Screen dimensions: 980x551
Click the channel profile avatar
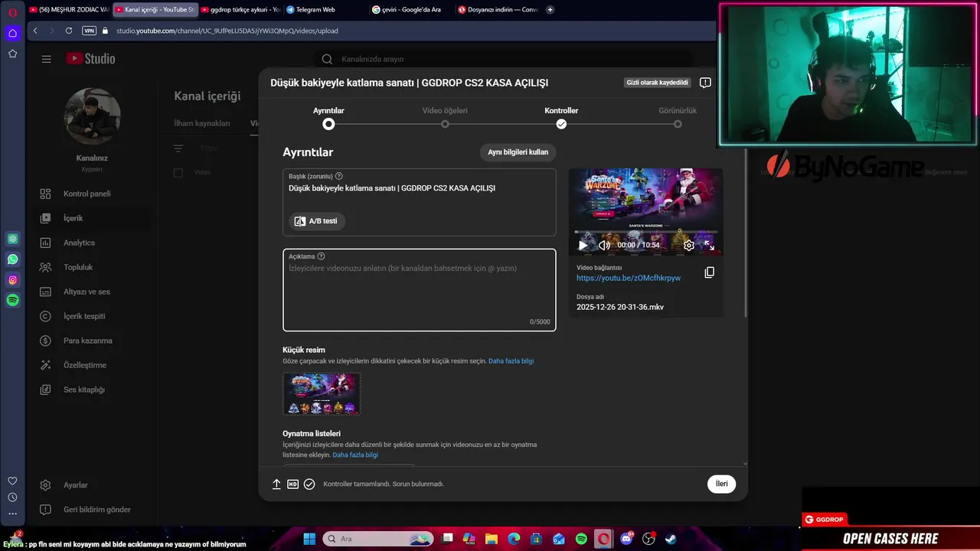(92, 116)
